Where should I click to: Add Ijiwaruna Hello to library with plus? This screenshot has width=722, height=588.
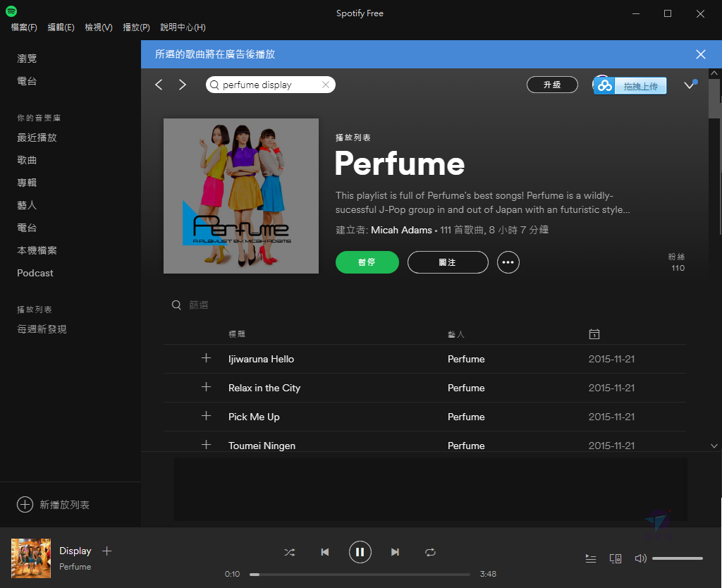pyautogui.click(x=207, y=358)
